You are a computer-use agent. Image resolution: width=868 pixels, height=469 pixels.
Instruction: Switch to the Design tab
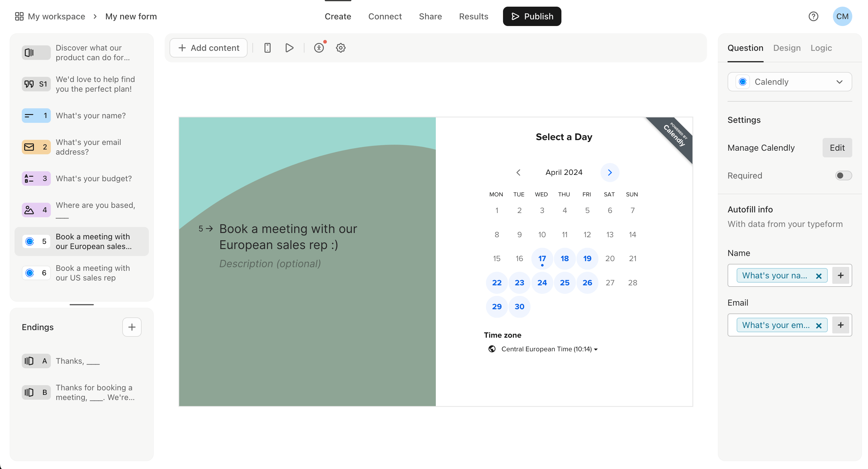tap(787, 48)
